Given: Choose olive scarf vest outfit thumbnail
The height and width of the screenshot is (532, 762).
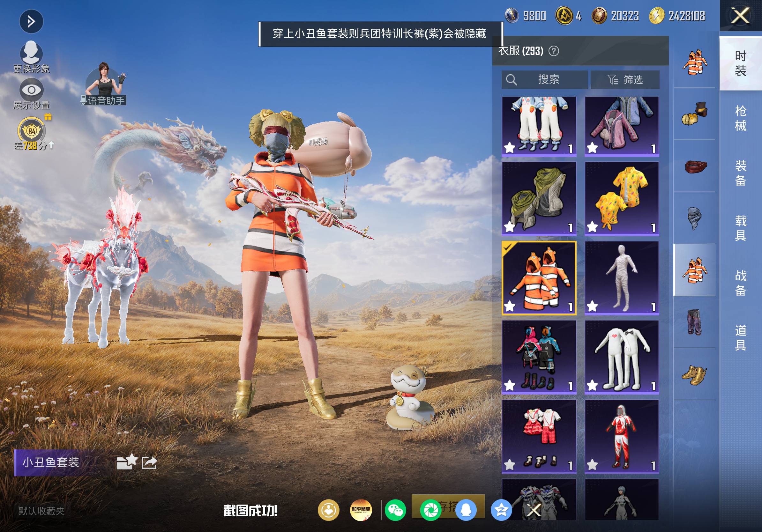Looking at the screenshot, I should pos(539,199).
